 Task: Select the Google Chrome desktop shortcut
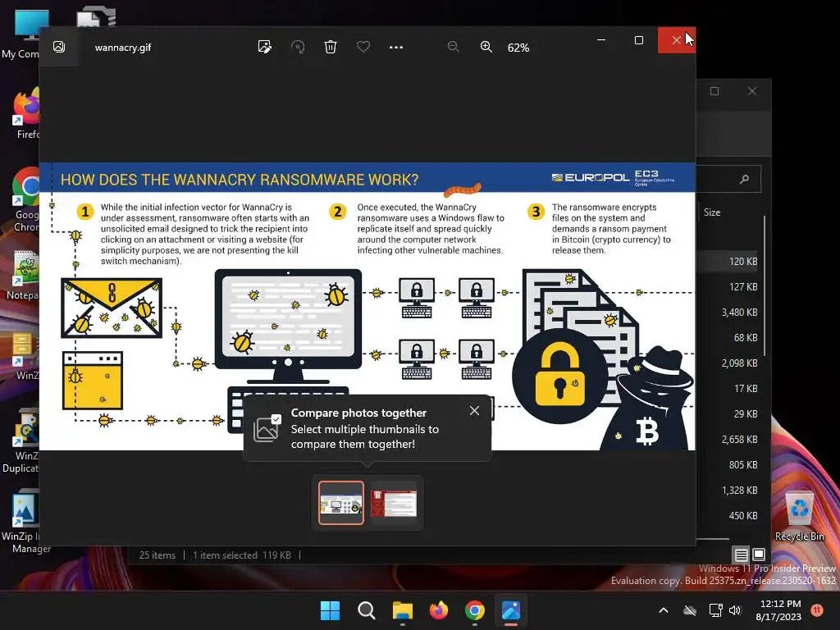click(25, 200)
